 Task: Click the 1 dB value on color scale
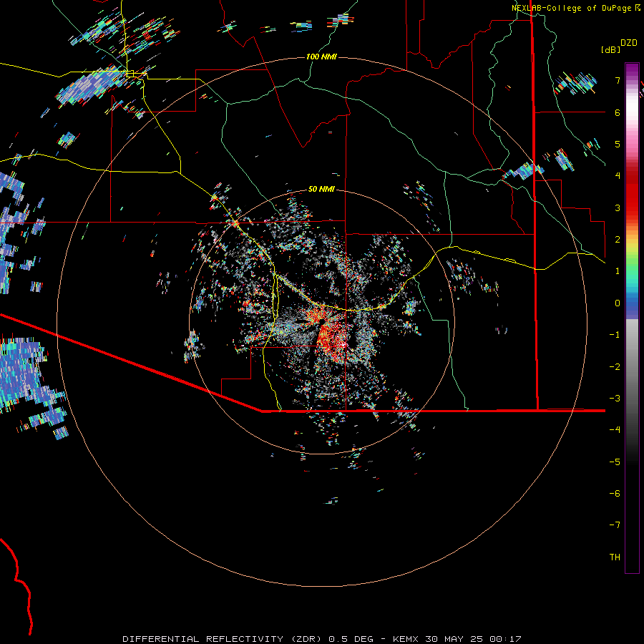coord(618,271)
